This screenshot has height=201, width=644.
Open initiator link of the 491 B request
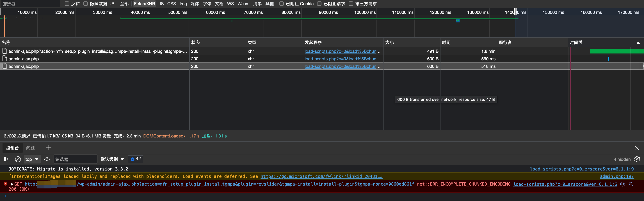click(342, 51)
